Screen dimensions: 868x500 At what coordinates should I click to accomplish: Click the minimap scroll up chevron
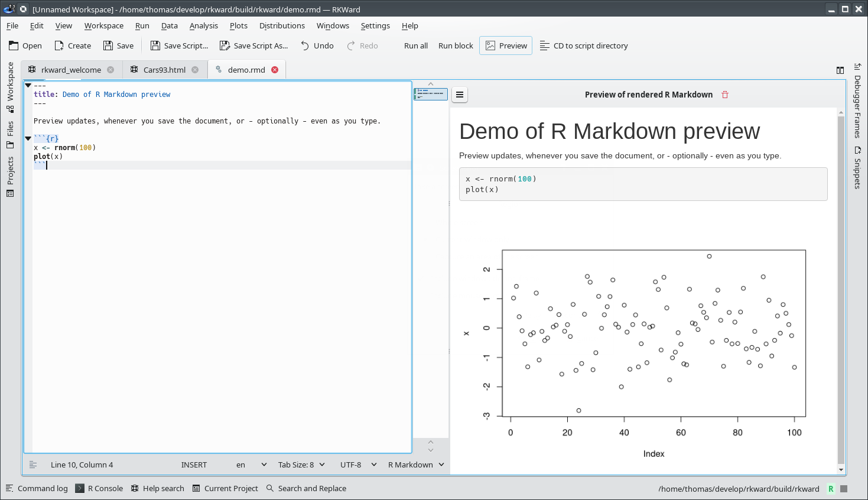[x=431, y=84]
